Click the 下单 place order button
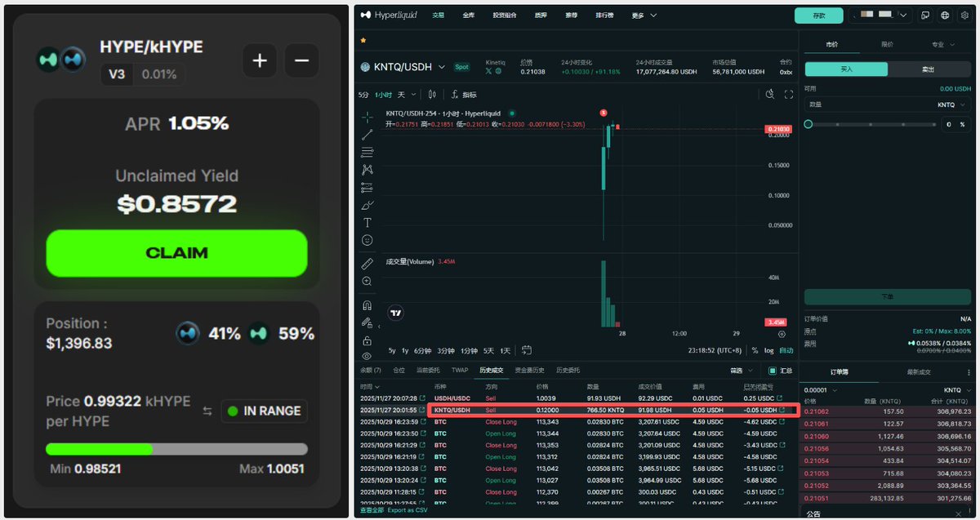Viewport: 980px width, 520px height. 888,297
